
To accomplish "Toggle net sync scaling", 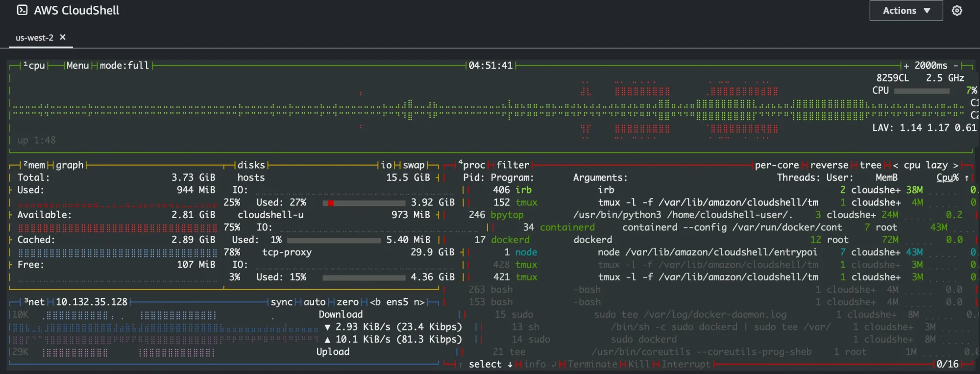I will tap(282, 302).
